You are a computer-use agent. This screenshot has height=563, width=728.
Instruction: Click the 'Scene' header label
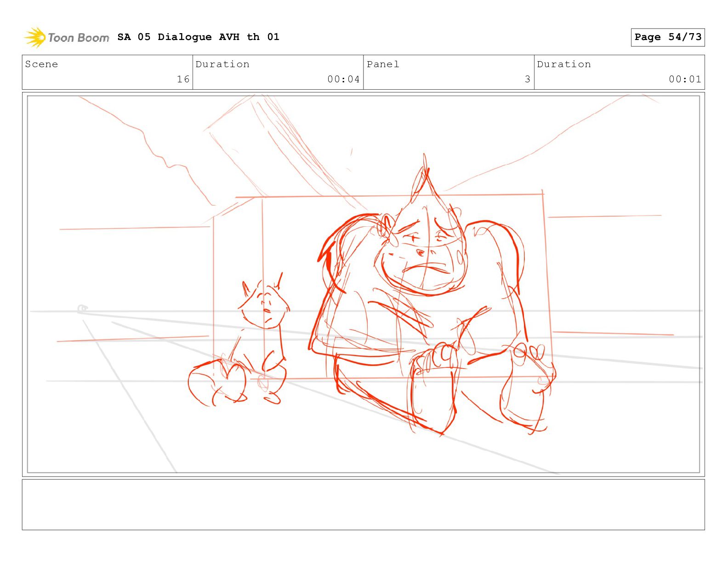click(41, 64)
